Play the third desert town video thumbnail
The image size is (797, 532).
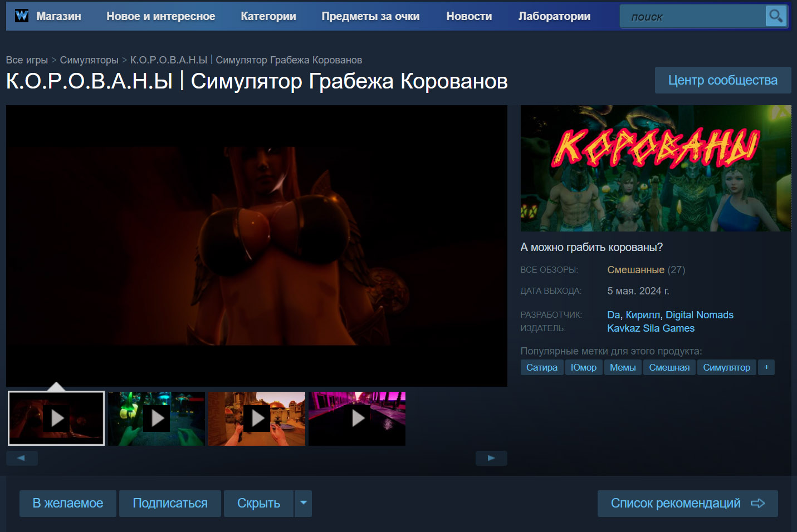257,418
